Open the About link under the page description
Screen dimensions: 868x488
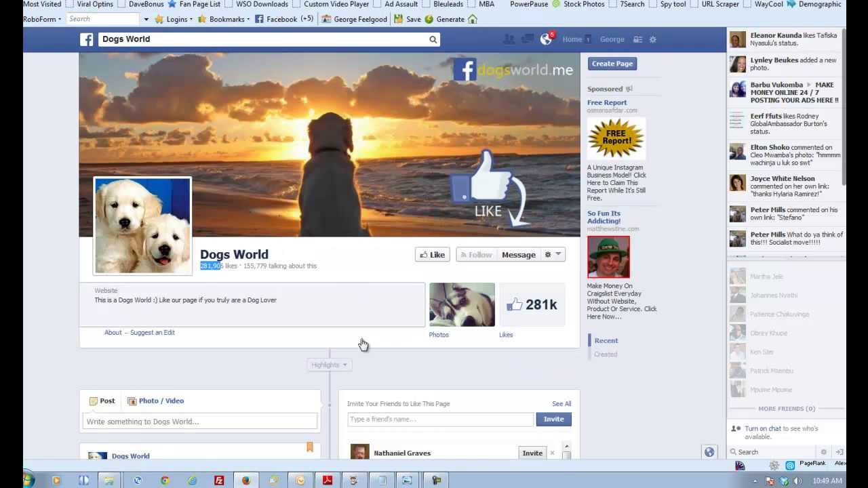[x=113, y=333]
